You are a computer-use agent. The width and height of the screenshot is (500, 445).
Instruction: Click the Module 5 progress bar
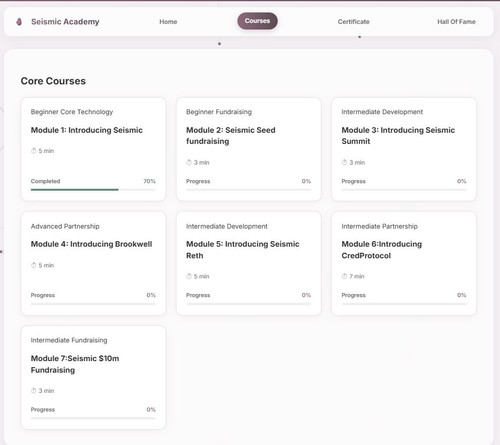[x=249, y=304]
